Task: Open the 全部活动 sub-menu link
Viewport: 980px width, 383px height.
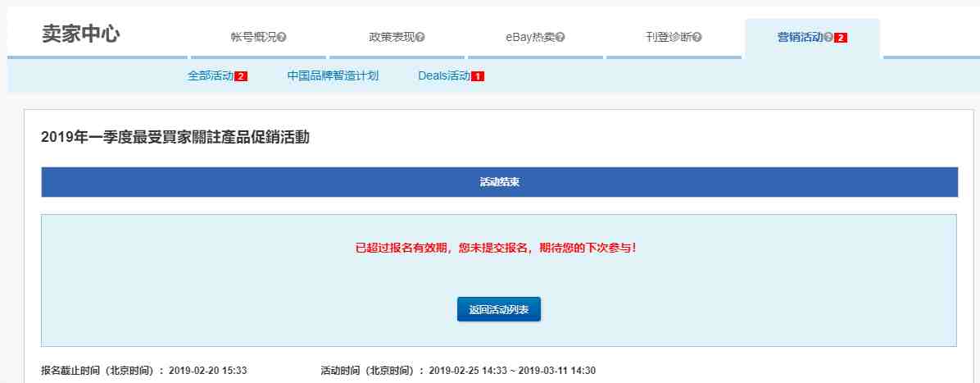Action: click(x=210, y=76)
